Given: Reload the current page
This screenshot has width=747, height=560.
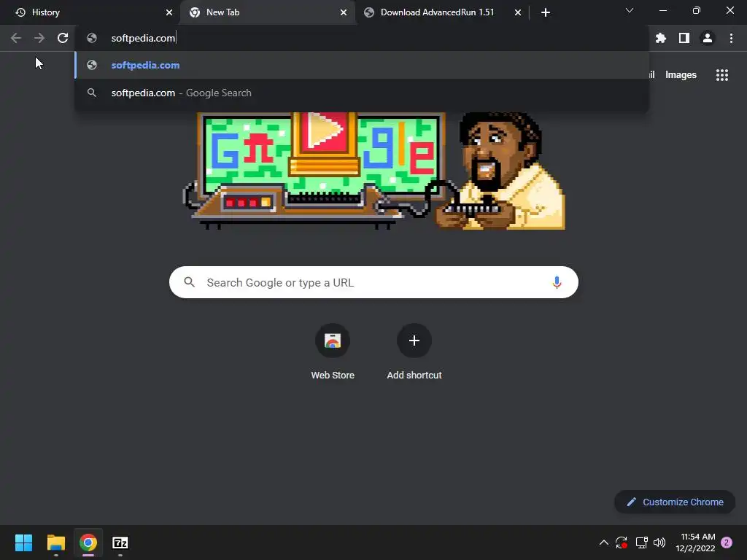Looking at the screenshot, I should [x=63, y=38].
